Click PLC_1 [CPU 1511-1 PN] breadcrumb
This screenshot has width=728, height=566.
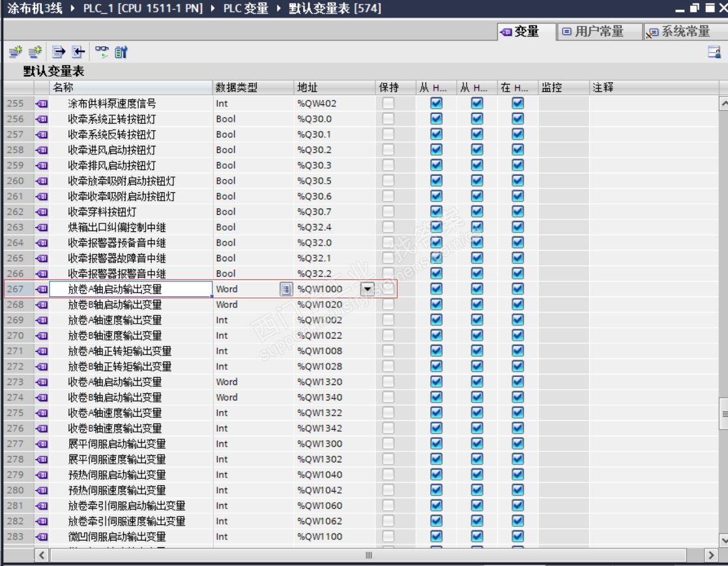[143, 8]
